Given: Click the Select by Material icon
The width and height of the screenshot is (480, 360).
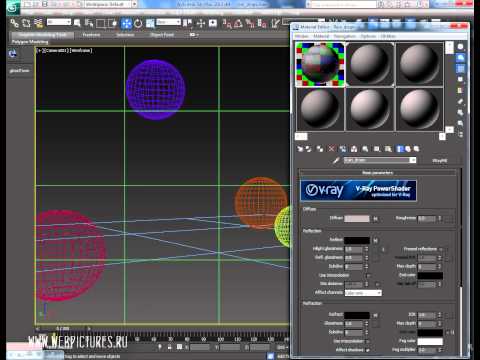Looking at the screenshot, I should (461, 123).
